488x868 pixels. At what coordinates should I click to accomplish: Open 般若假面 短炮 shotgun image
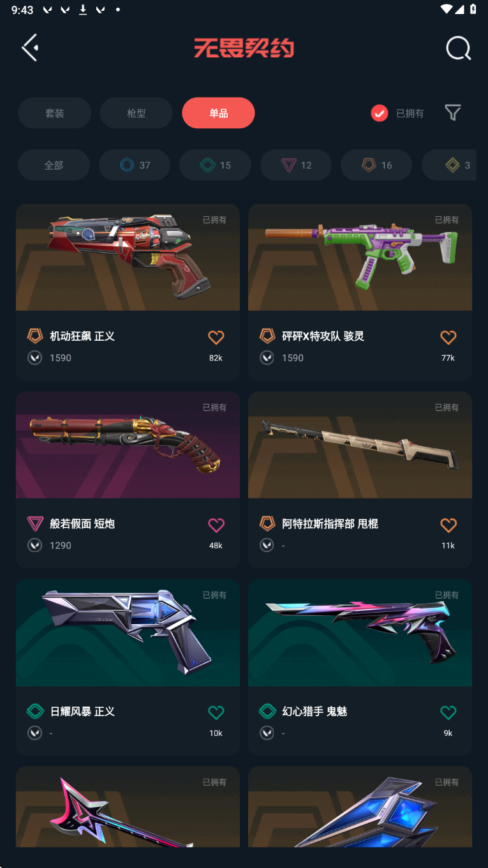coord(128,445)
